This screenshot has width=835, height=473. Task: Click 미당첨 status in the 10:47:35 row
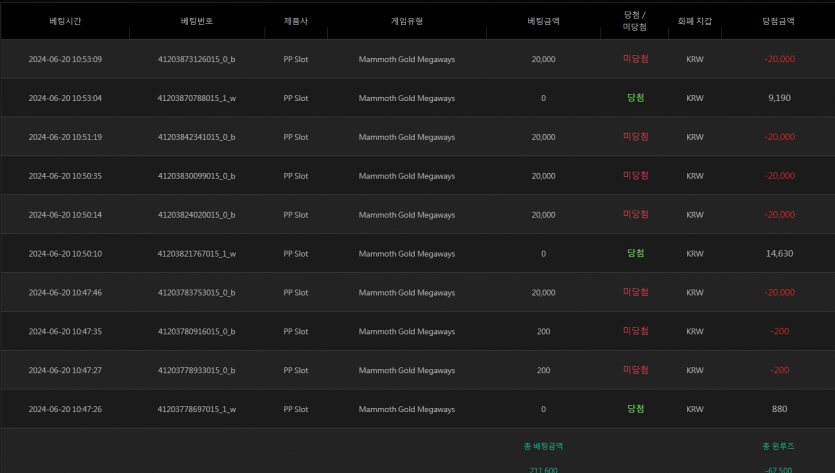pyautogui.click(x=635, y=331)
